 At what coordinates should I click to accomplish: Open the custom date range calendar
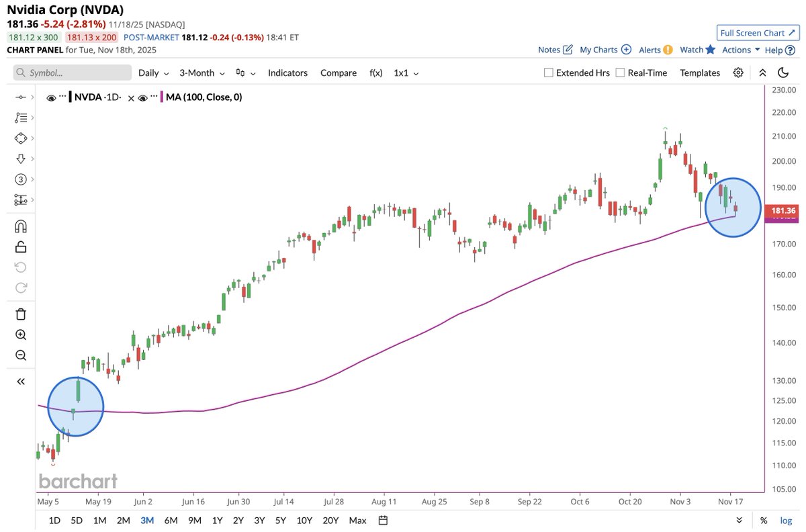(383, 520)
